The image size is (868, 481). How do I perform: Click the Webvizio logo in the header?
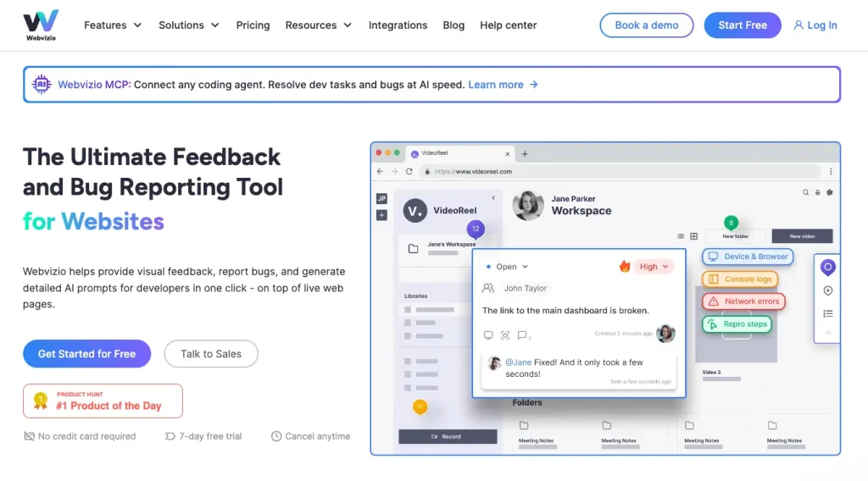41,25
